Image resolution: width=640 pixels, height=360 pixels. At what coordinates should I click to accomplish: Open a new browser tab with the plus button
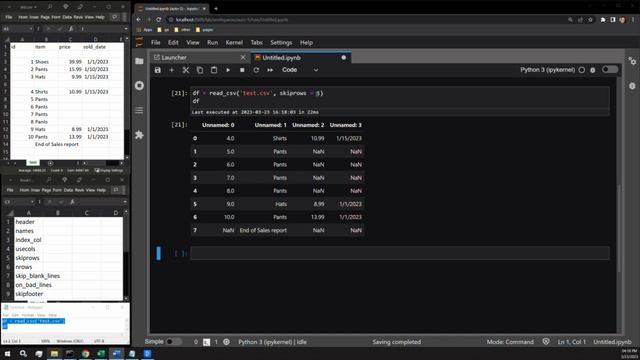(216, 8)
